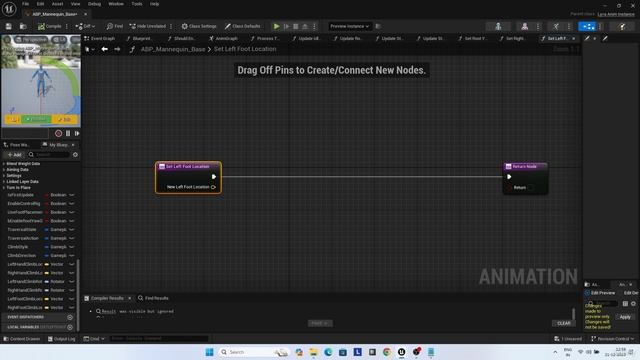The image size is (640, 360).
Task: Open Class Defaults
Action: point(242,27)
